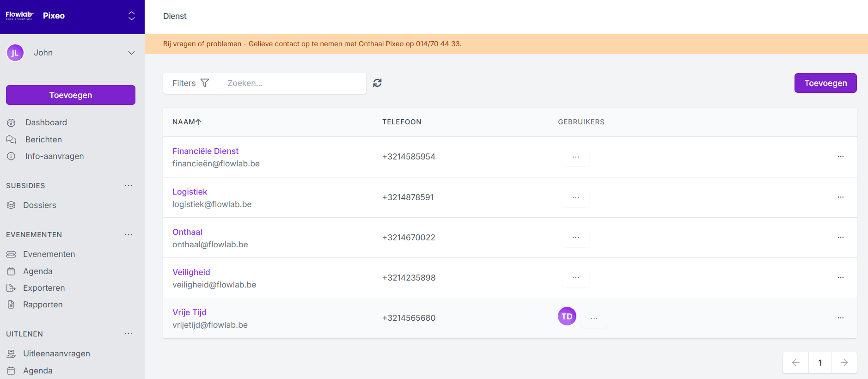Click the TD user avatar
868x379 pixels.
pos(567,317)
